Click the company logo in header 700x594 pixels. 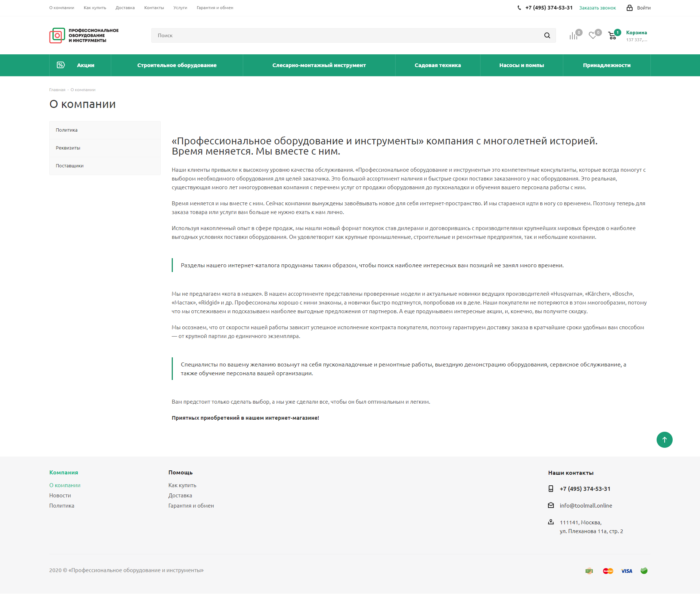[84, 35]
